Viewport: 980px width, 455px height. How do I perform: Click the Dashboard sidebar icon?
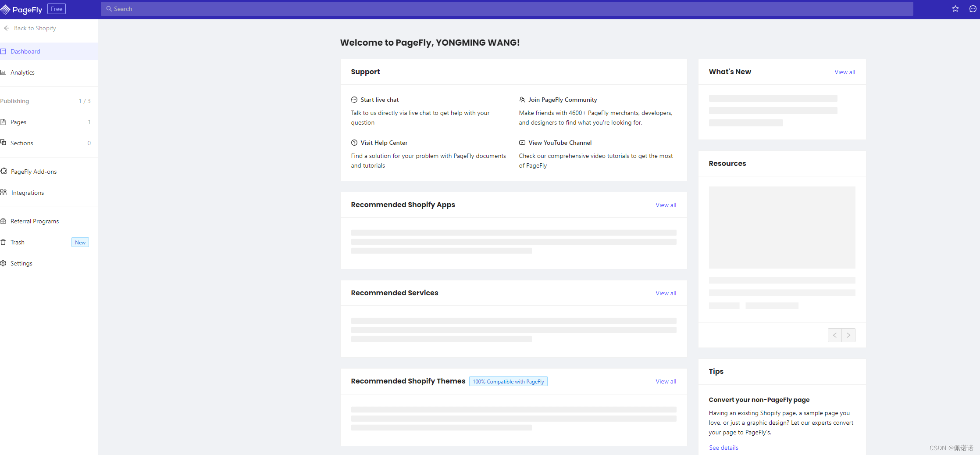coord(3,51)
